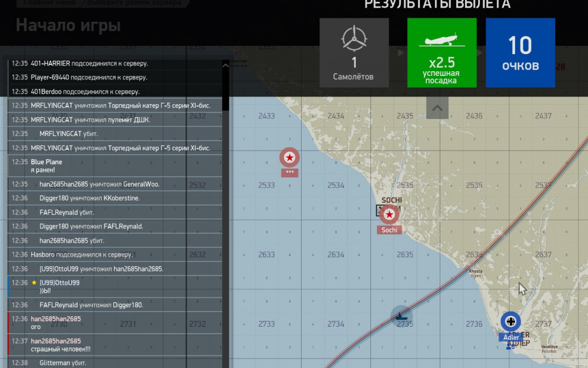Click the chat log scrollbar thumb

pos(225,90)
